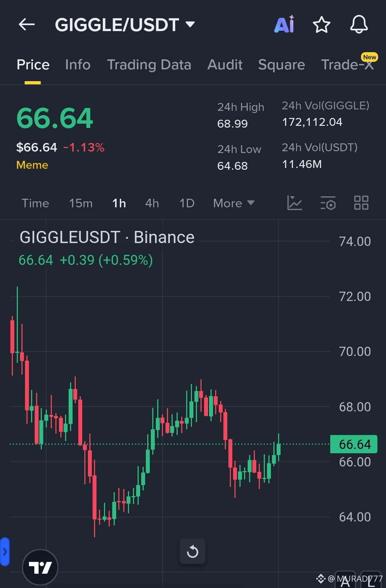The width and height of the screenshot is (386, 588).
Task: Open the grid layout icon
Action: [361, 203]
